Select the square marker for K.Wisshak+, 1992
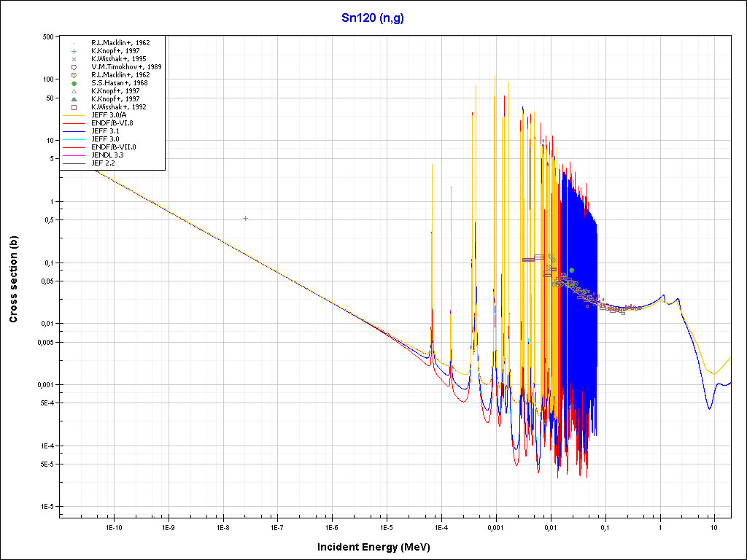The image size is (747, 560). (74, 107)
